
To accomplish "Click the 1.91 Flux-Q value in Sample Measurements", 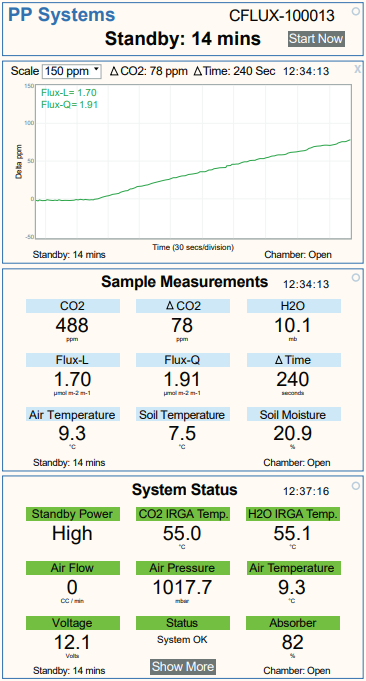I will tap(182, 380).
